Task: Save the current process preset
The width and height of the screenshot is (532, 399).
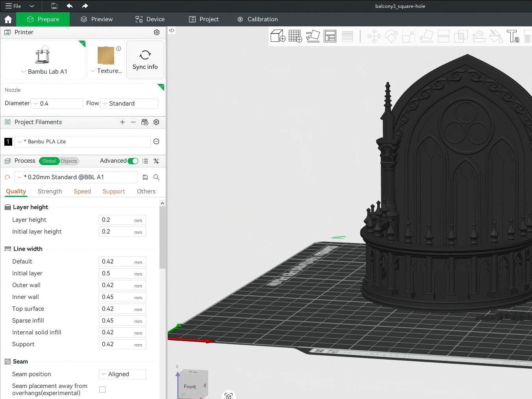Action: [145, 177]
